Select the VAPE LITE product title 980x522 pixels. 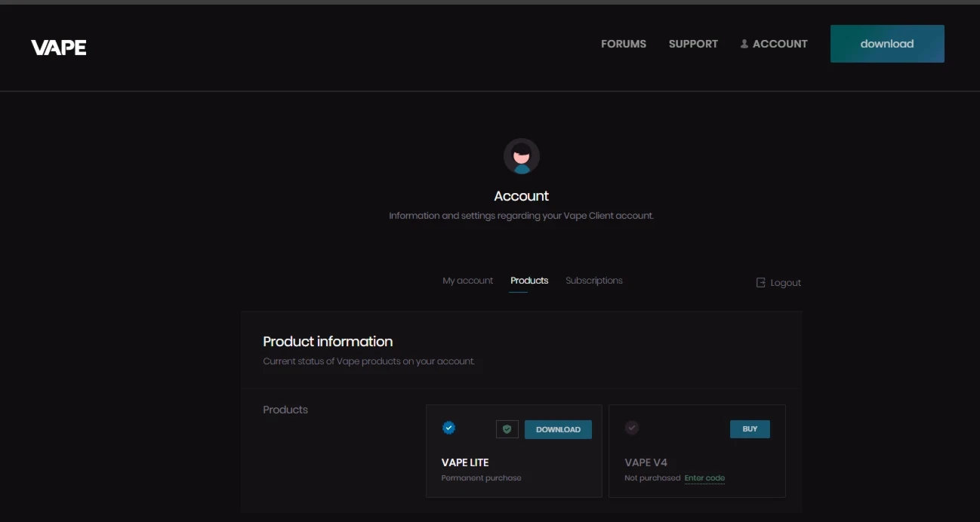coord(465,462)
